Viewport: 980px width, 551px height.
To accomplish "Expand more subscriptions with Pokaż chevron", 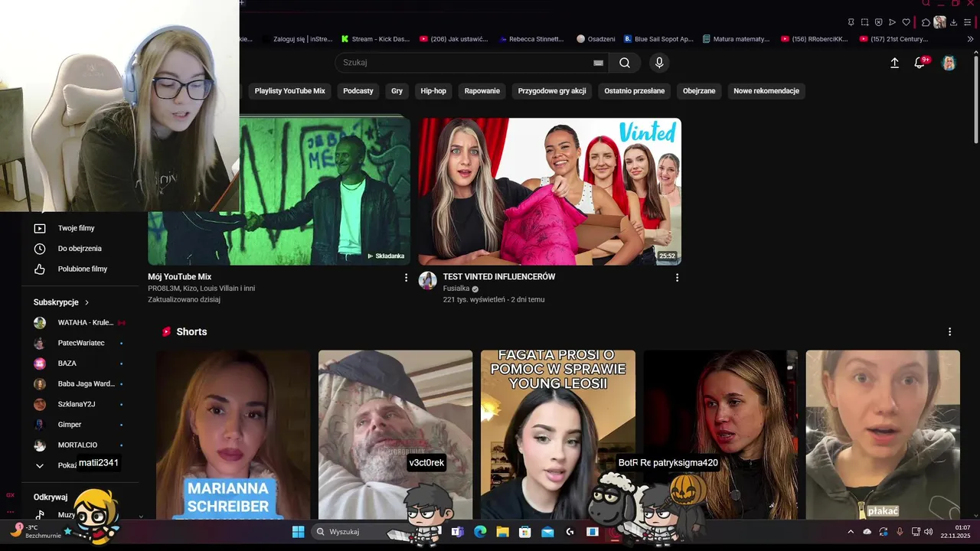I will pyautogui.click(x=40, y=465).
